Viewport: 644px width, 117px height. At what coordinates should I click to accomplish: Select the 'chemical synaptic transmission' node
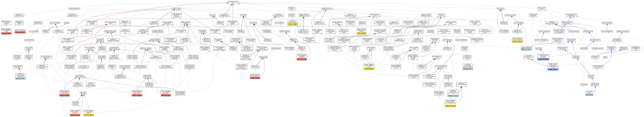tap(18, 67)
